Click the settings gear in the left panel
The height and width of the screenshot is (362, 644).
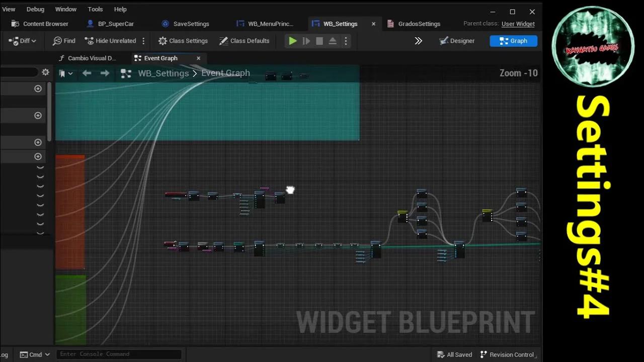tap(46, 72)
